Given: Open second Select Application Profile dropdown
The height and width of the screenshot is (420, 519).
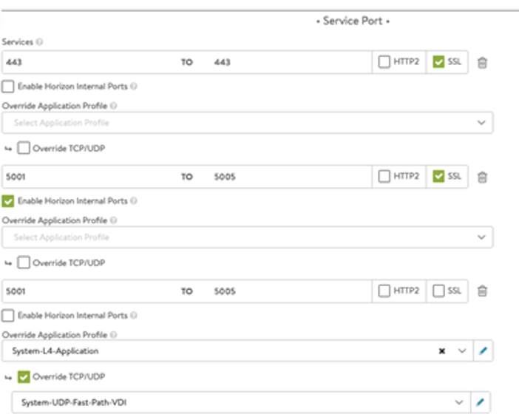Looking at the screenshot, I should click(247, 237).
